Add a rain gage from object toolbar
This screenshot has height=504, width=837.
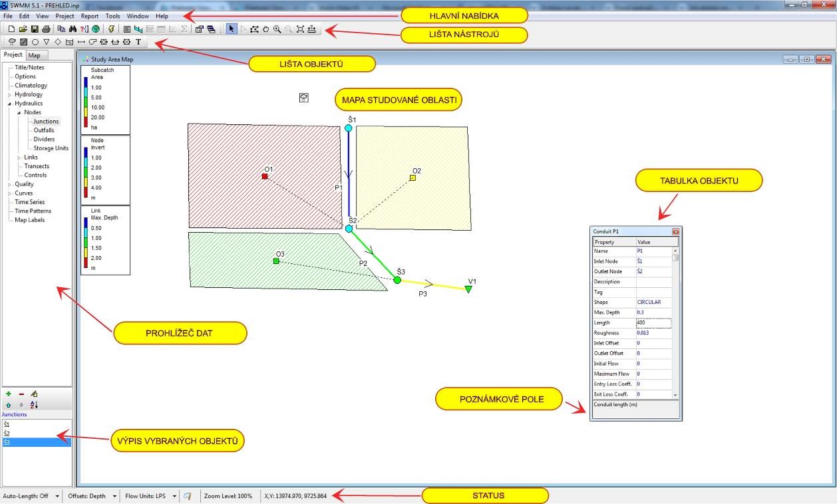12,42
